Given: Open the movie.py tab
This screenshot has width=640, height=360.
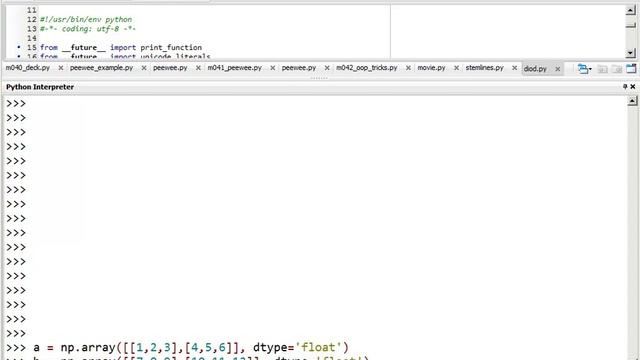Looking at the screenshot, I should [431, 68].
